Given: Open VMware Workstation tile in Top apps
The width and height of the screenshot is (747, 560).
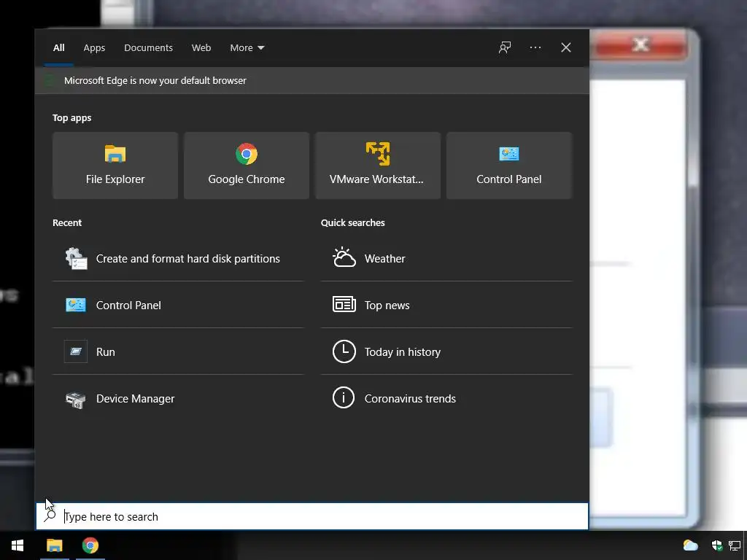Looking at the screenshot, I should click(x=378, y=166).
